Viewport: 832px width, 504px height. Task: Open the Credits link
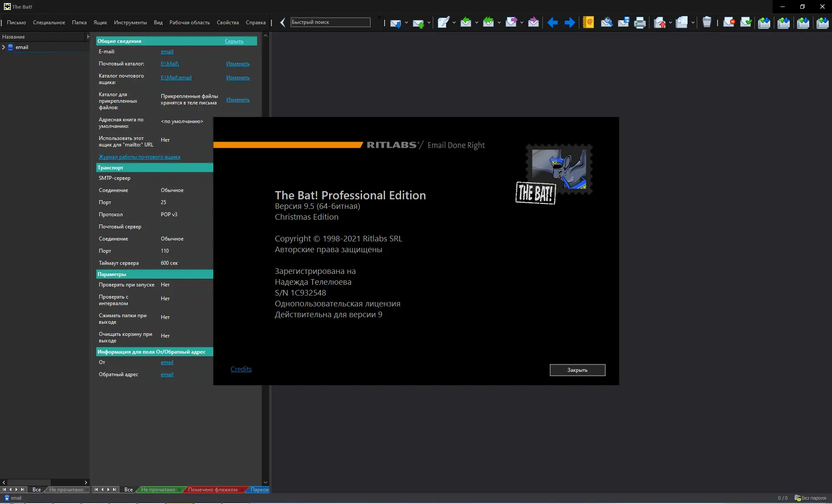click(x=241, y=369)
